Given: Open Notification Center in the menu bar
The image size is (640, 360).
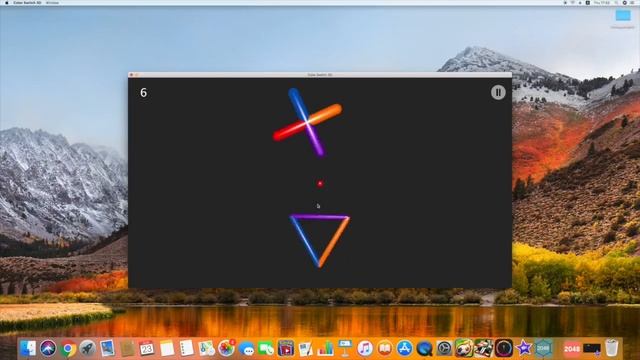Looking at the screenshot, I should (633, 2).
